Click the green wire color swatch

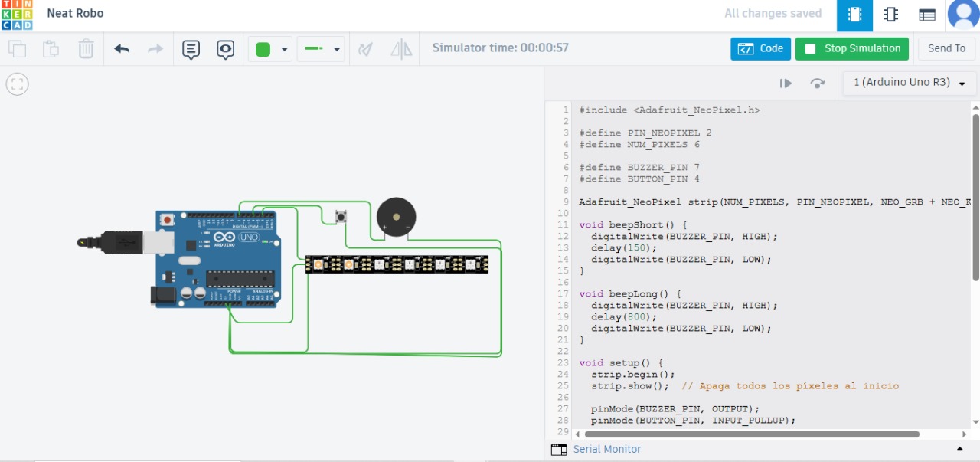click(263, 49)
